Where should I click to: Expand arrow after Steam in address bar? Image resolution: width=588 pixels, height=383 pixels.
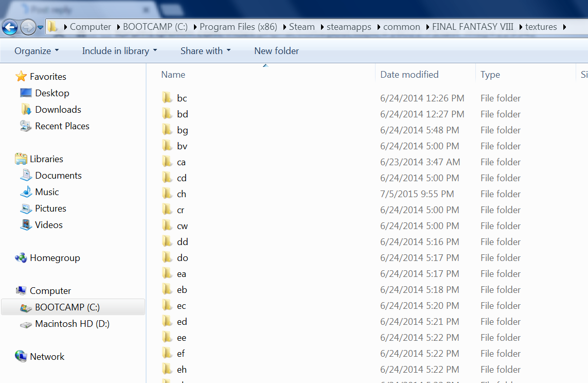click(322, 27)
